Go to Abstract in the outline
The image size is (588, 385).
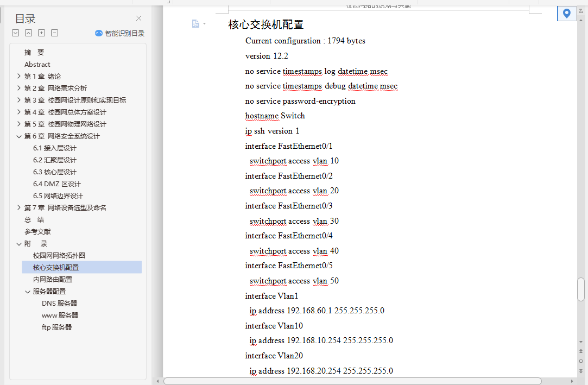(37, 65)
